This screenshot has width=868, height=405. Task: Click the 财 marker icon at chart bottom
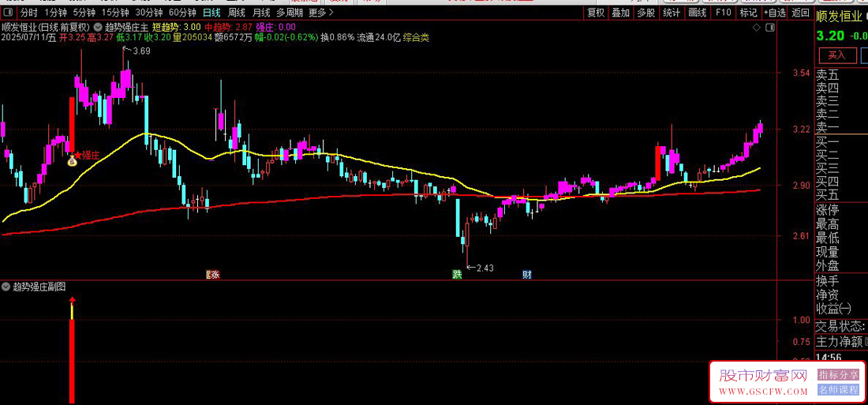[x=527, y=274]
